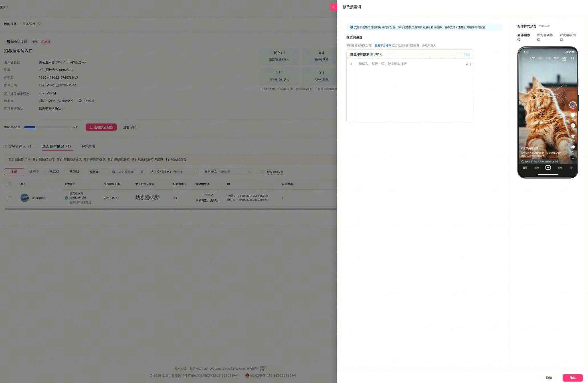Image resolution: width=588 pixels, height=383 pixels.
Task: Click the copy icon beside task ID
Action: click(x=76, y=78)
